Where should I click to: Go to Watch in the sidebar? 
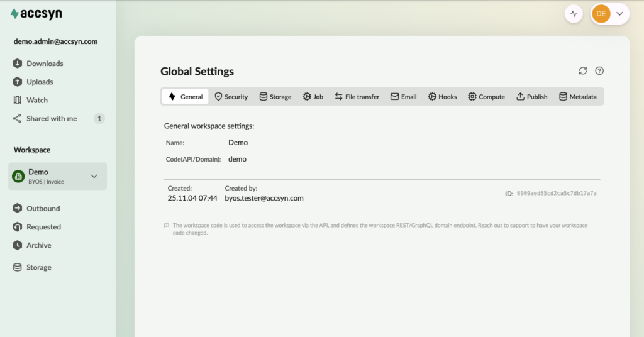(36, 100)
